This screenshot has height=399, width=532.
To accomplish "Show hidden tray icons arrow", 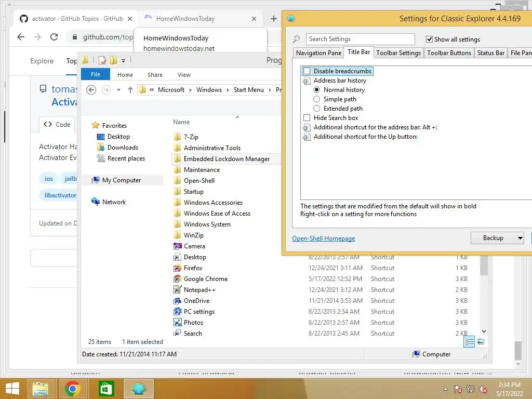I will click(x=445, y=389).
